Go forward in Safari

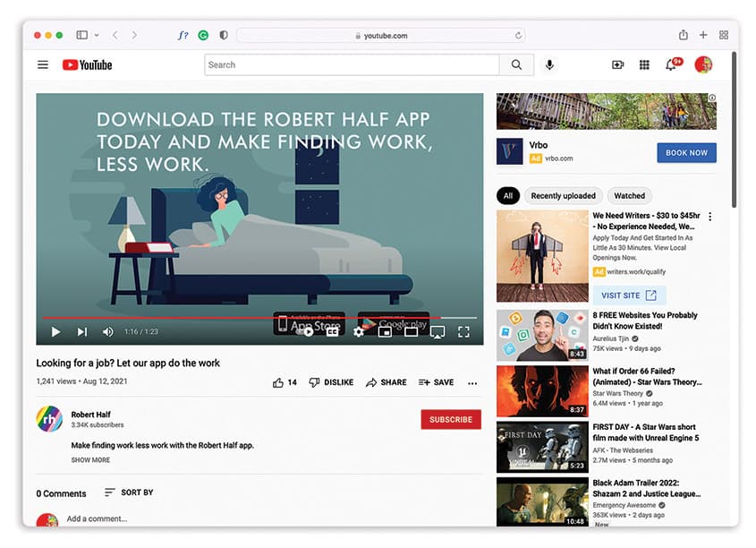pos(134,35)
